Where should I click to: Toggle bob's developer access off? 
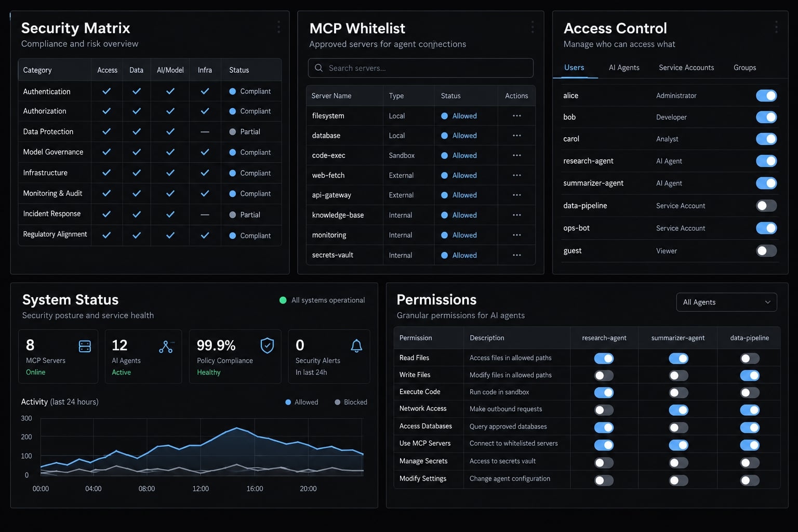tap(766, 117)
